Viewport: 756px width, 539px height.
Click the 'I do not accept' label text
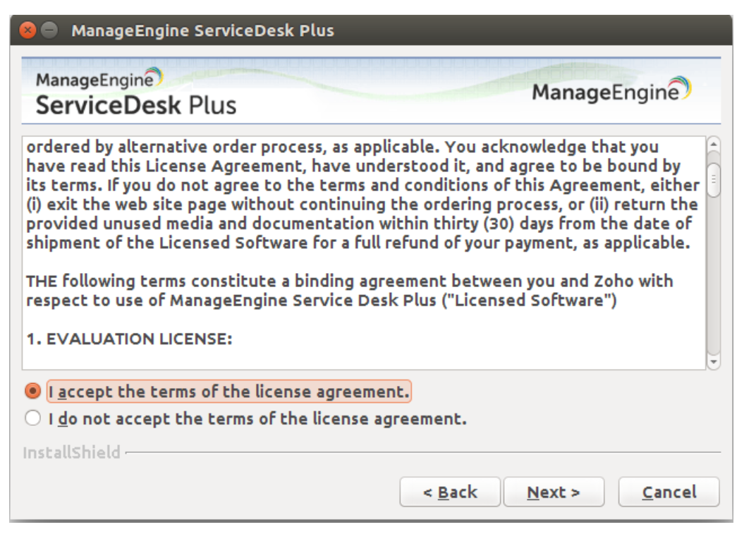pos(257,419)
